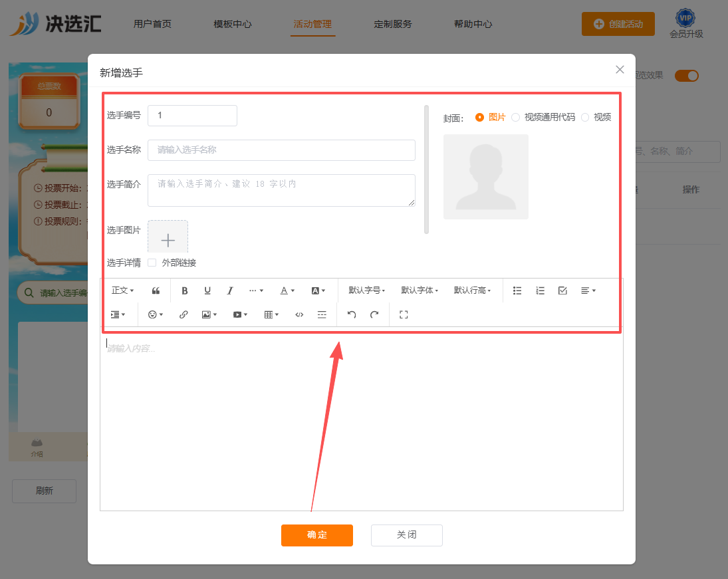728x579 pixels.
Task: Open the 帮助中心 menu item
Action: pyautogui.click(x=473, y=24)
